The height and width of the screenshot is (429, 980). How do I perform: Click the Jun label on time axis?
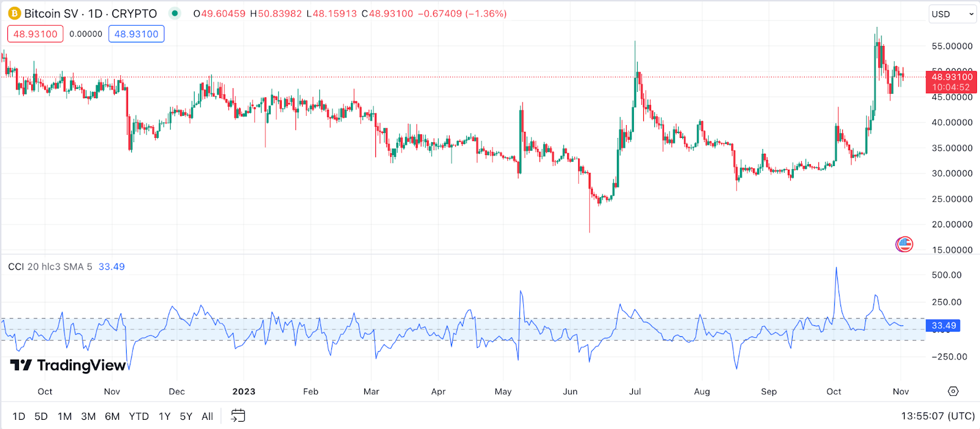570,391
